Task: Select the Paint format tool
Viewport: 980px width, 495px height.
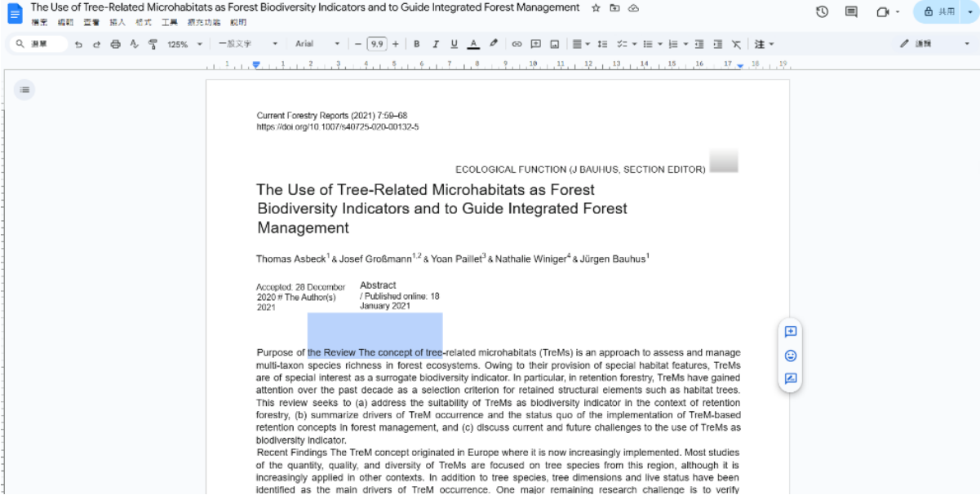Action: click(153, 44)
